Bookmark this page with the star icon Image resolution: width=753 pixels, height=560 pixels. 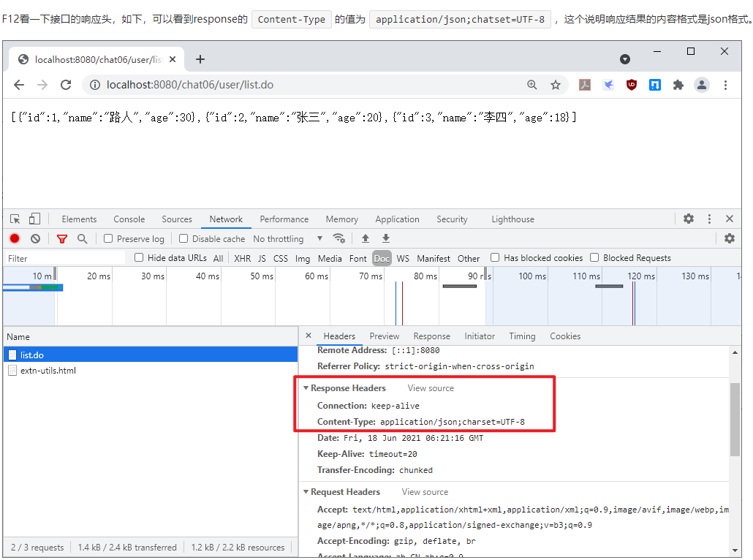click(x=556, y=85)
